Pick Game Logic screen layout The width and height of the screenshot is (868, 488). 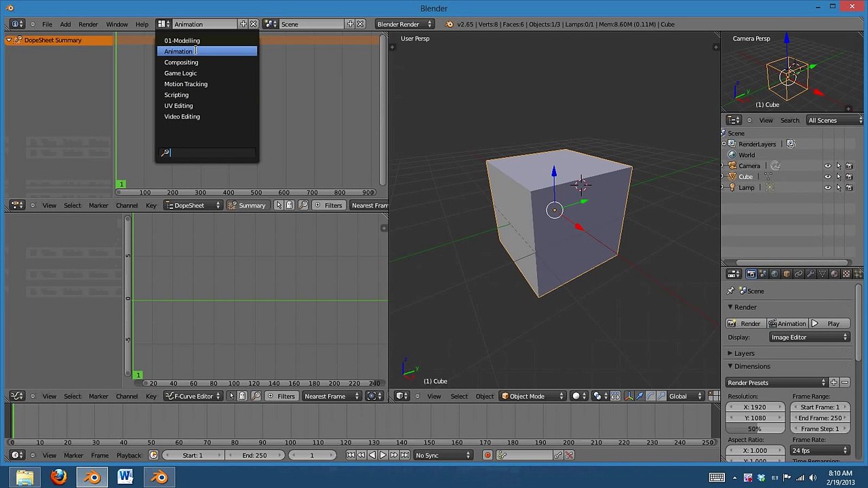[x=207, y=73]
